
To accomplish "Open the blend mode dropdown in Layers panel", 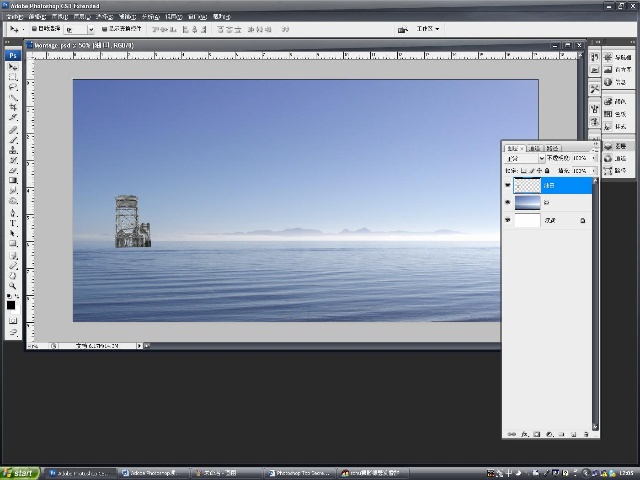I will click(525, 158).
